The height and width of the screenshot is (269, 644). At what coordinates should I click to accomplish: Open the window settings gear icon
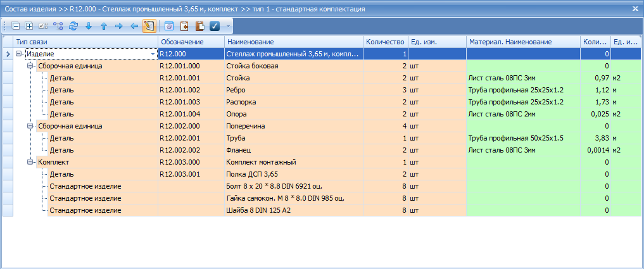click(169, 27)
